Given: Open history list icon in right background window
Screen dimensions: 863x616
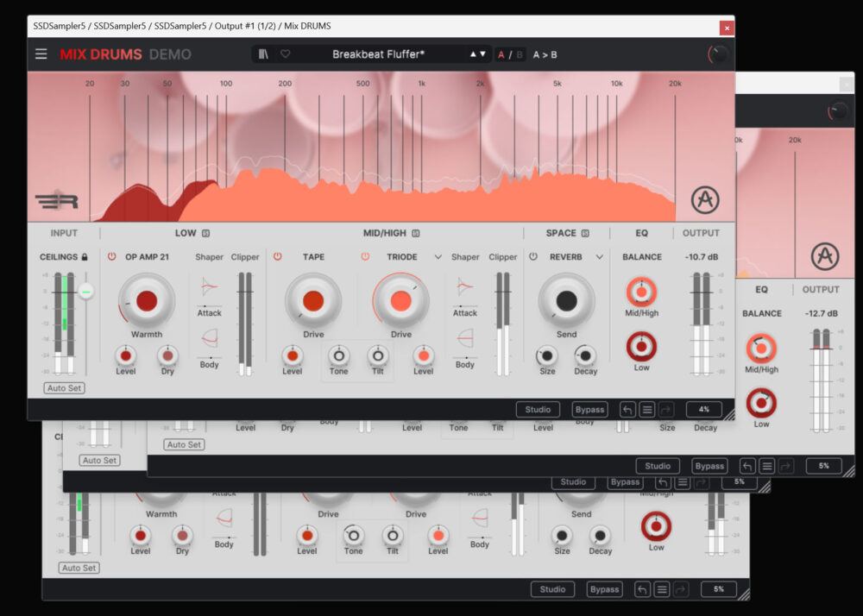Looking at the screenshot, I should click(x=766, y=466).
